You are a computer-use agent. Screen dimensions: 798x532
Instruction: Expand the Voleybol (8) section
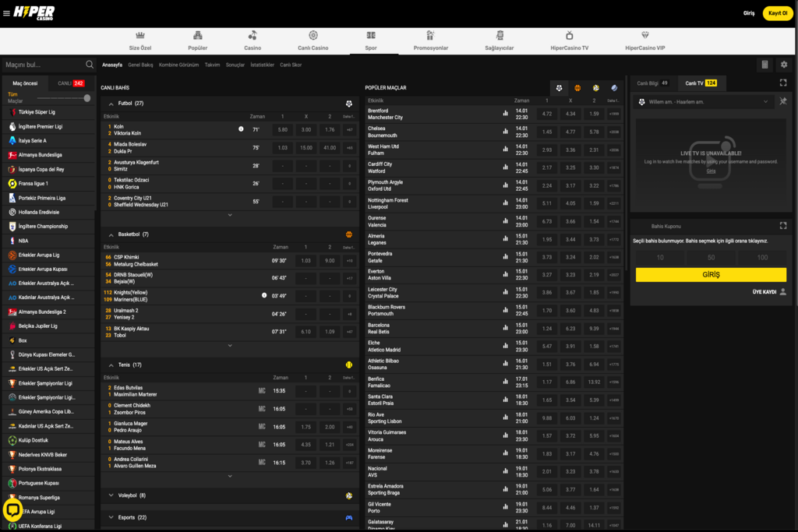[111, 495]
